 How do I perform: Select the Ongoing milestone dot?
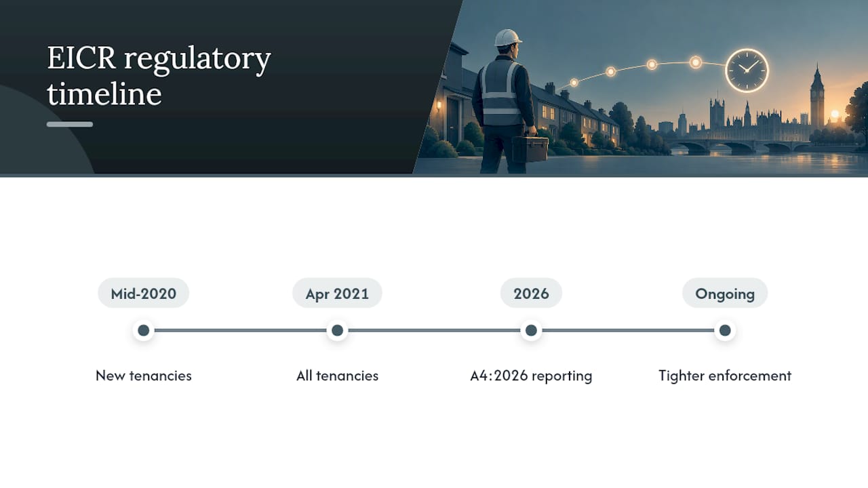(x=725, y=331)
